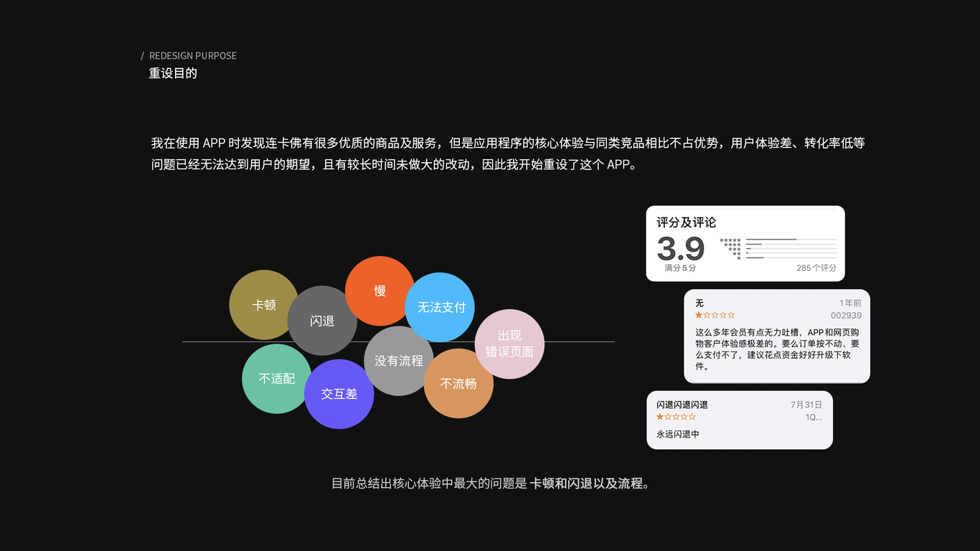Click the orange bubble labeled 不流畅
Viewport: 980px width, 551px height.
click(458, 384)
